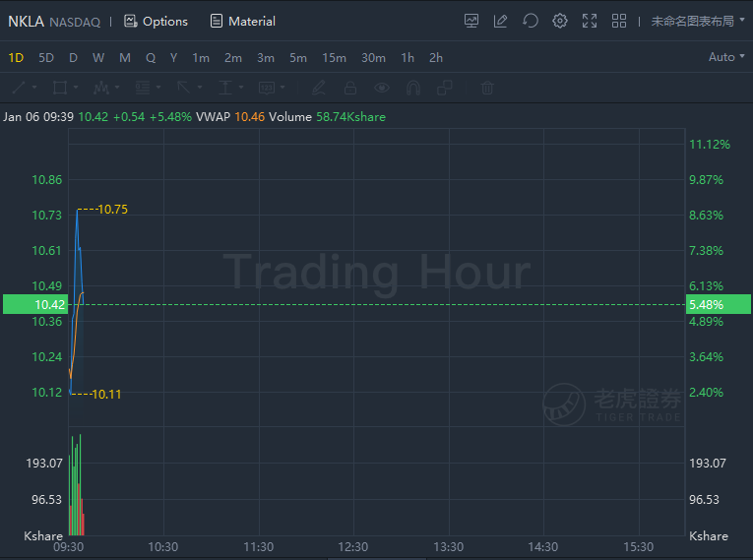753x560 pixels.
Task: Click the chart monitor icon in header
Action: [471, 21]
